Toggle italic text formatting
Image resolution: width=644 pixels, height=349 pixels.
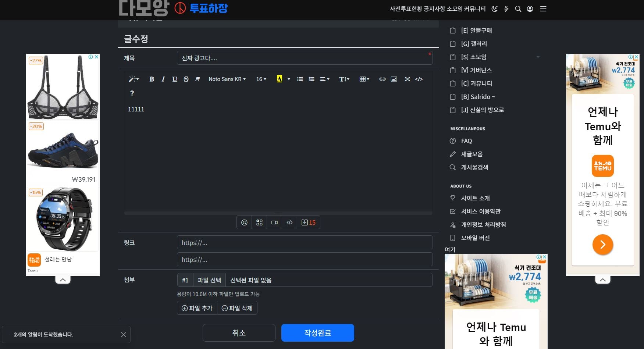tap(163, 79)
